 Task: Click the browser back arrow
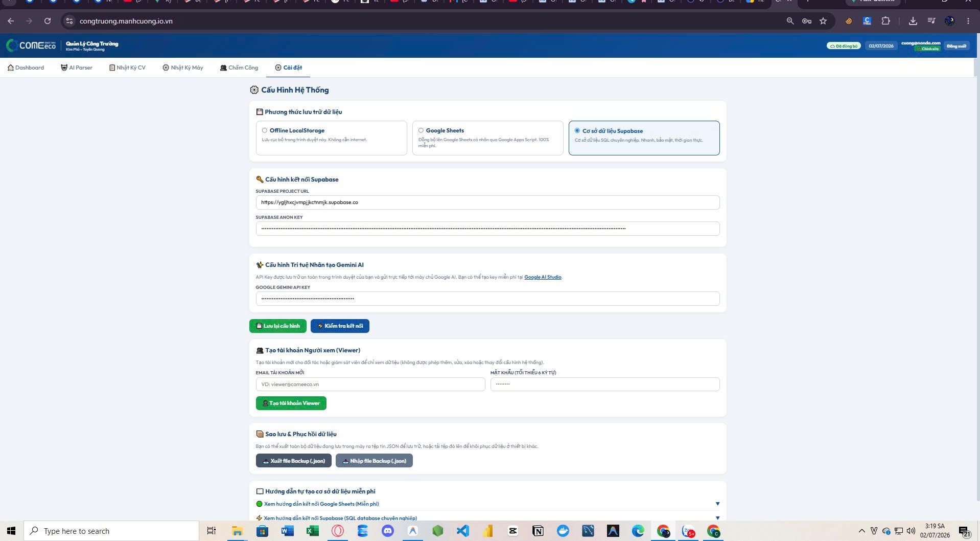click(x=11, y=21)
